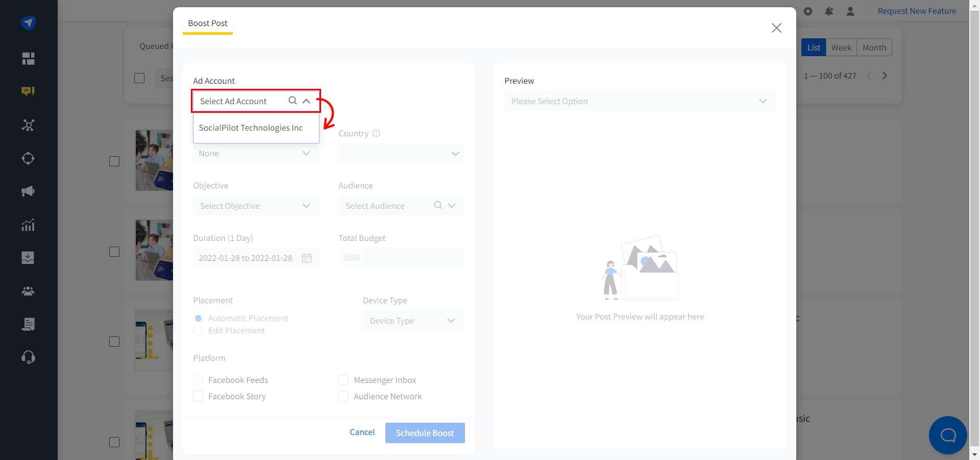The height and width of the screenshot is (460, 980).
Task: Open the Preview Please Select Option dropdown
Action: (x=640, y=101)
